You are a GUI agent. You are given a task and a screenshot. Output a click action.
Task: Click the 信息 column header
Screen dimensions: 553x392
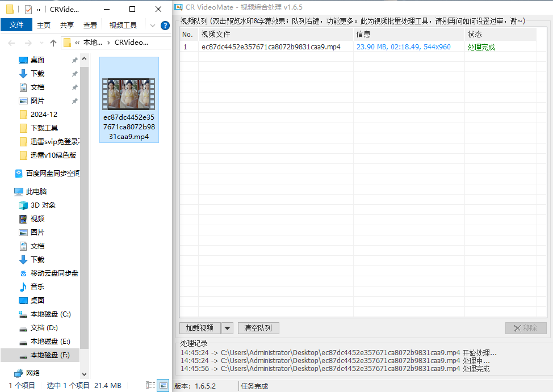tap(409, 35)
